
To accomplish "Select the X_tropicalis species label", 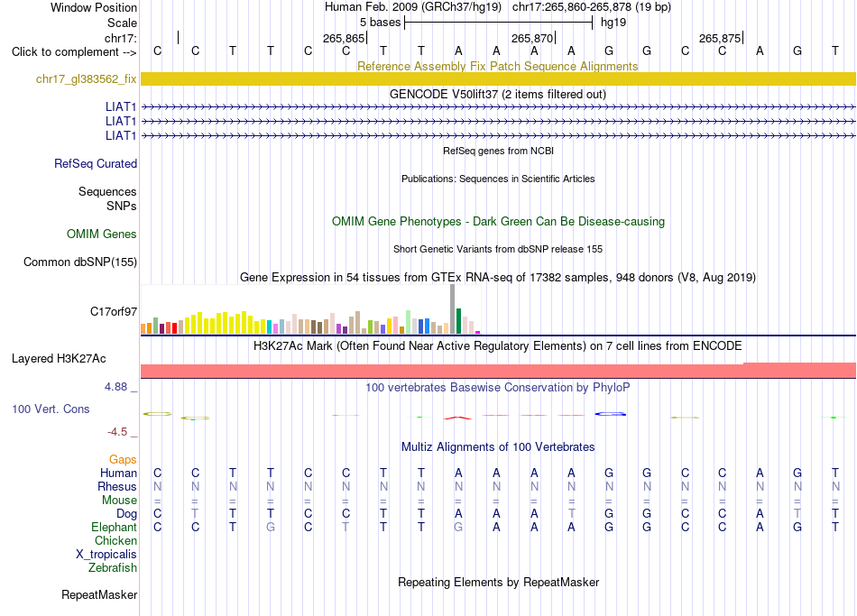I will pyautogui.click(x=106, y=555).
